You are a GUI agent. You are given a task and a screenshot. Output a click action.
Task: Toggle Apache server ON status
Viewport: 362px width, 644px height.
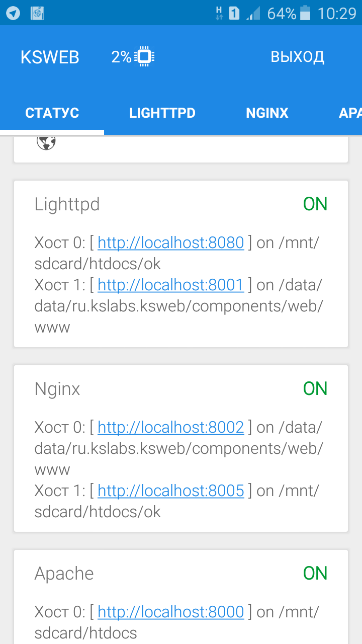(x=315, y=573)
